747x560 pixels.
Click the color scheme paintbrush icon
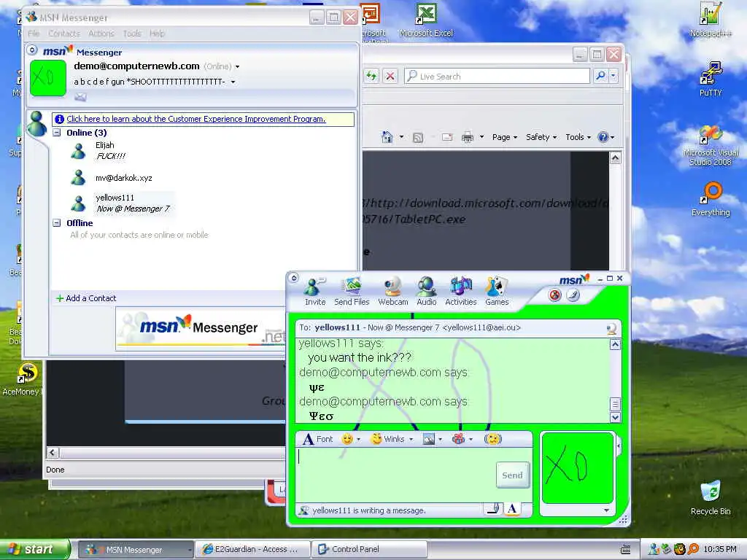573,295
